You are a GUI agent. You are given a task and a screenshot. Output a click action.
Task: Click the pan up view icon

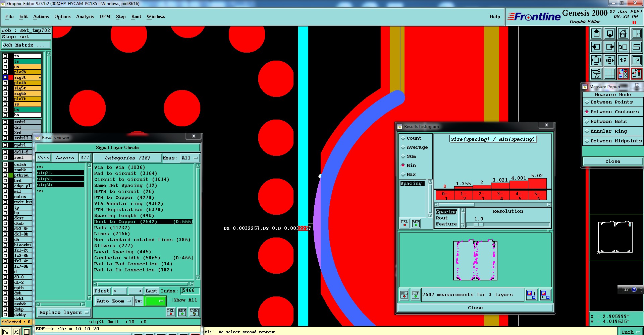point(596,33)
